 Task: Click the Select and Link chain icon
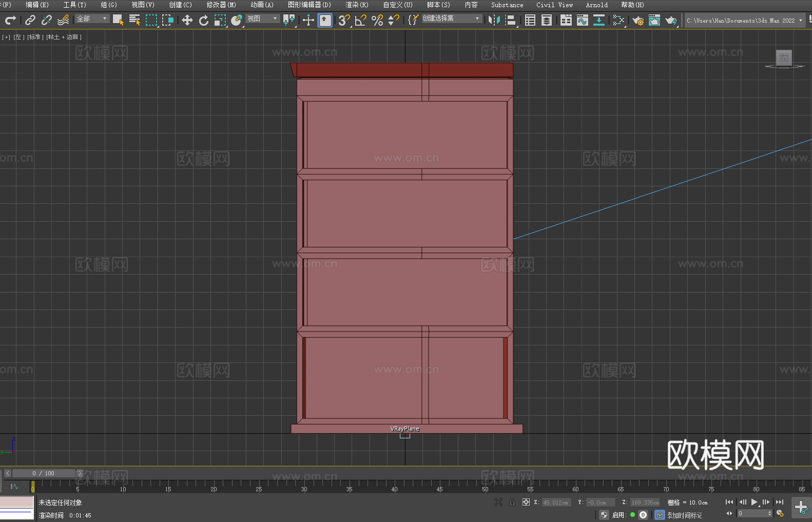(30, 20)
